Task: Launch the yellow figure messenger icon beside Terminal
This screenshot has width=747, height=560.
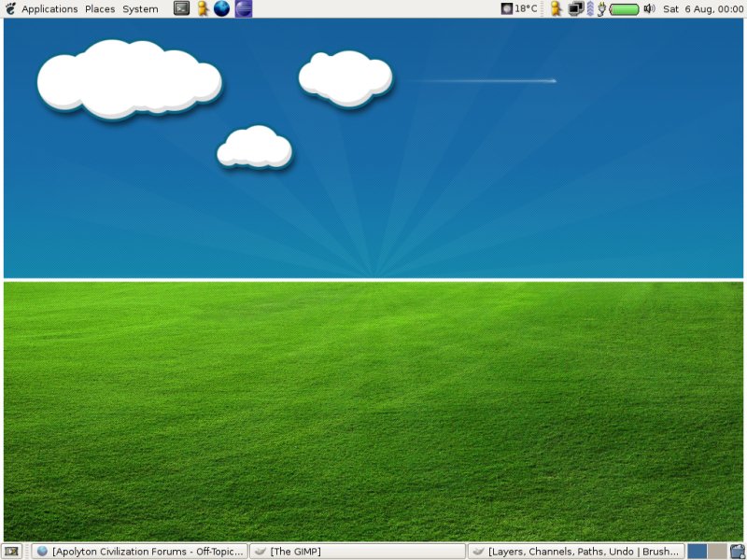Action: [x=203, y=8]
